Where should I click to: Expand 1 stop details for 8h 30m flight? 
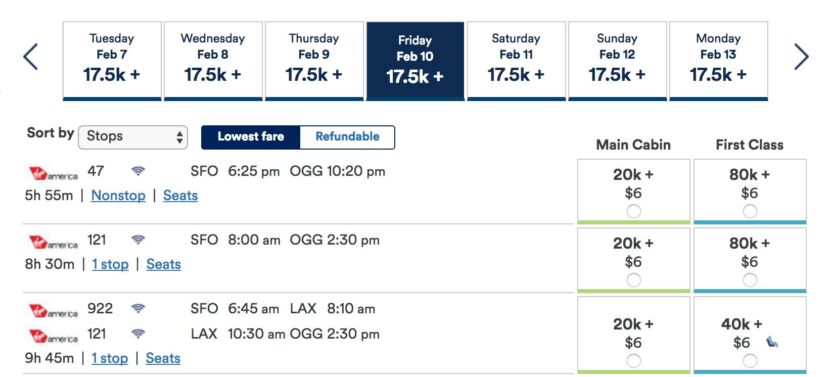coord(110,264)
